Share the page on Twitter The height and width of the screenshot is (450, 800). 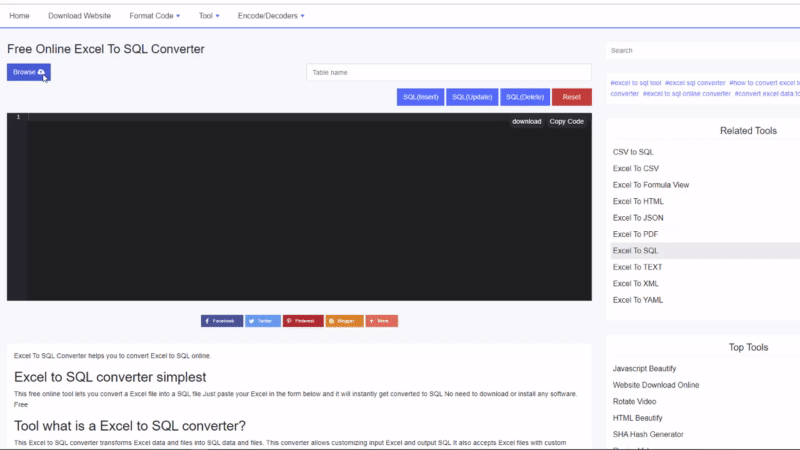(x=262, y=321)
